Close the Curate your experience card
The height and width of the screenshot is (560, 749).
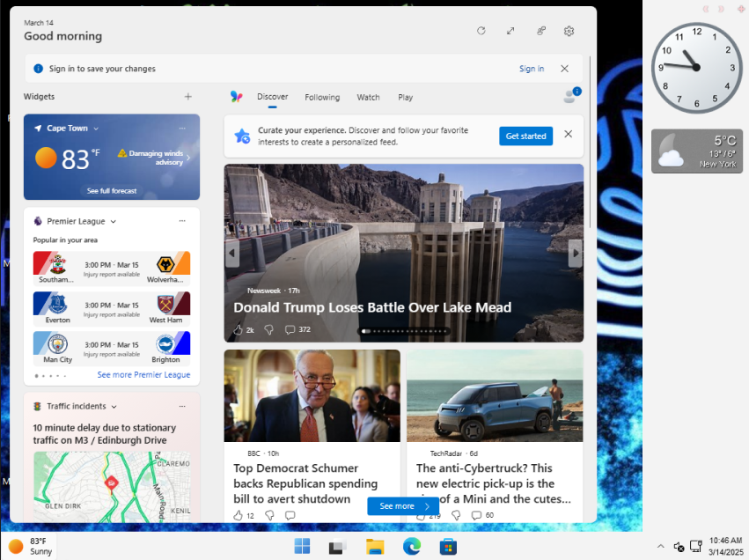point(569,134)
